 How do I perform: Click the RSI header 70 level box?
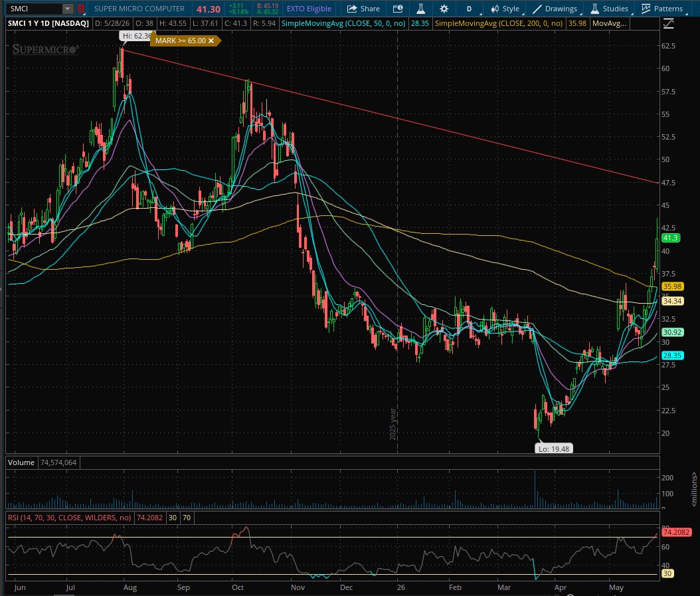[x=187, y=518]
